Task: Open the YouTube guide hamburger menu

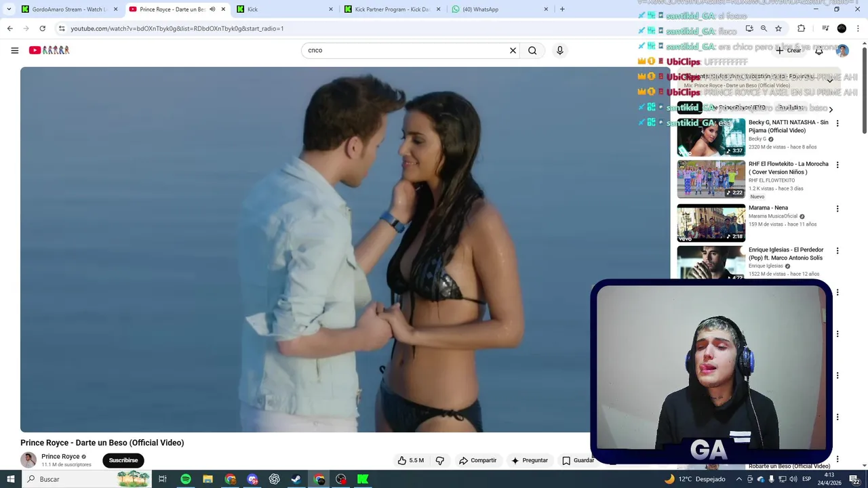Action: 14,50
